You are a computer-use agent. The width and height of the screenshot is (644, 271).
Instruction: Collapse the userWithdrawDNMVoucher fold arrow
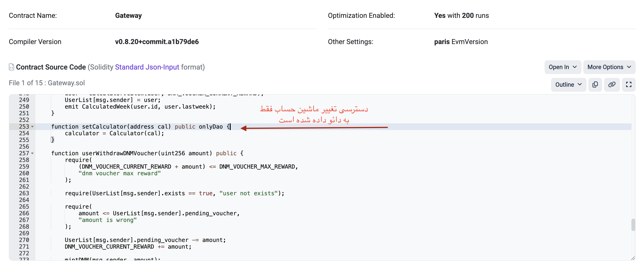[x=33, y=153]
